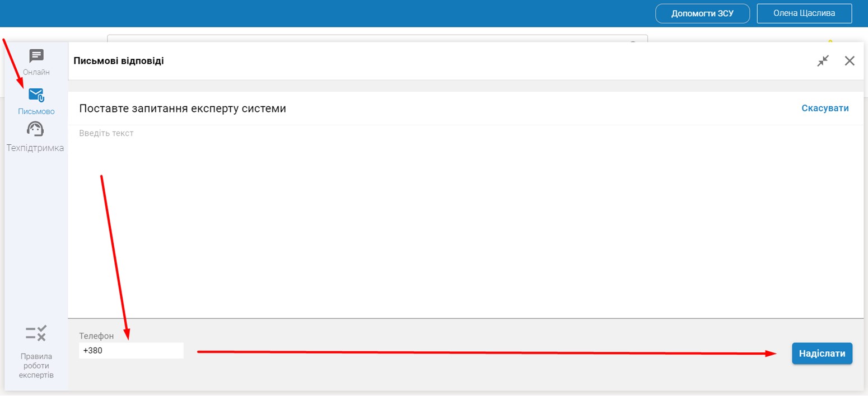The width and height of the screenshot is (868, 396).
Task: Switch to the Онлайн tab label
Action: click(36, 72)
